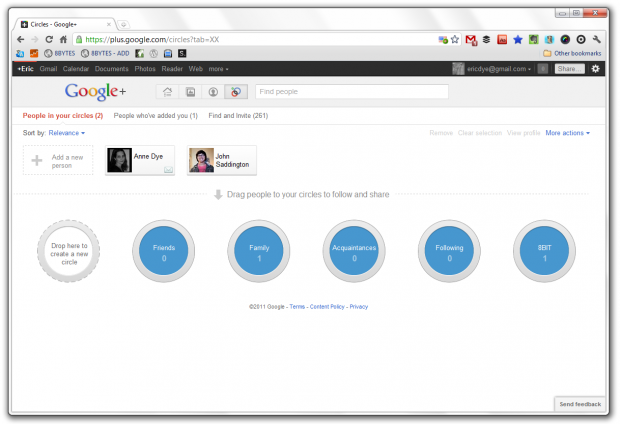Select the Circles - Google+ browser tab
Screen dimensions: 620x424
(x=66, y=25)
